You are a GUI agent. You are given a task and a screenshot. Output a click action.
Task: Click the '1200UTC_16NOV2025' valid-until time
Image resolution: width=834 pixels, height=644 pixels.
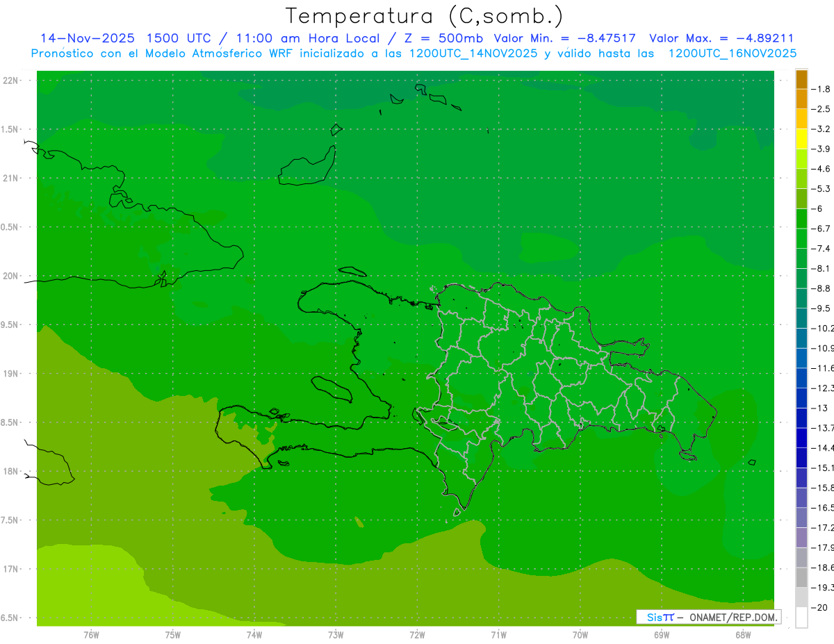click(733, 53)
